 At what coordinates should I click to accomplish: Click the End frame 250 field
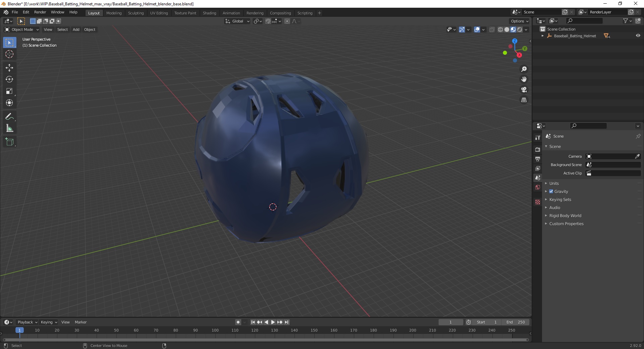tap(516, 322)
